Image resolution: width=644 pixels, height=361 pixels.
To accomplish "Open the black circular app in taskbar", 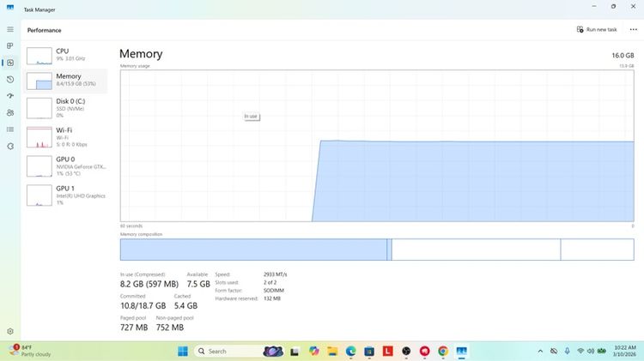I will point(406,352).
